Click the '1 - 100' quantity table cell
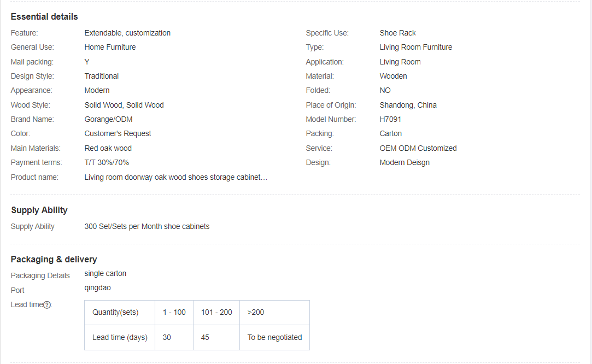 [174, 313]
